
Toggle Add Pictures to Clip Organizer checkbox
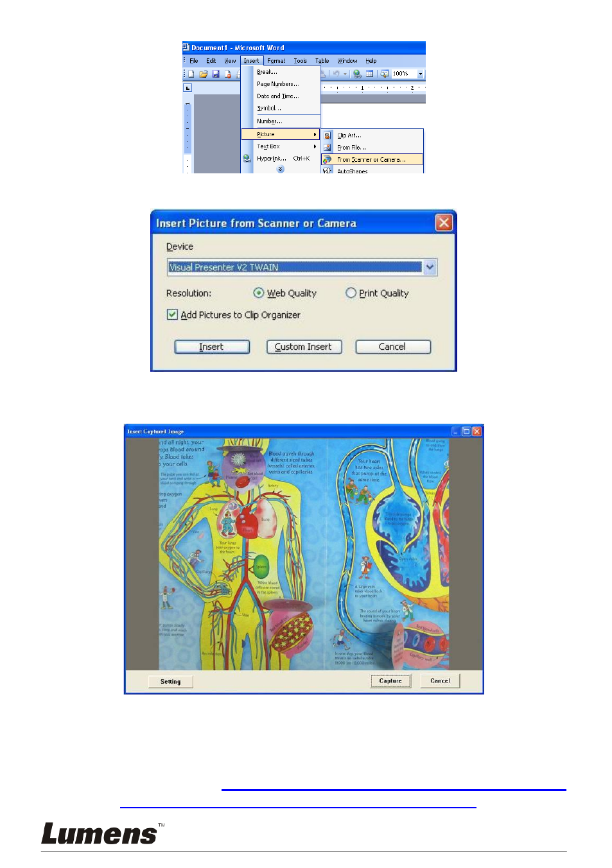(x=172, y=315)
